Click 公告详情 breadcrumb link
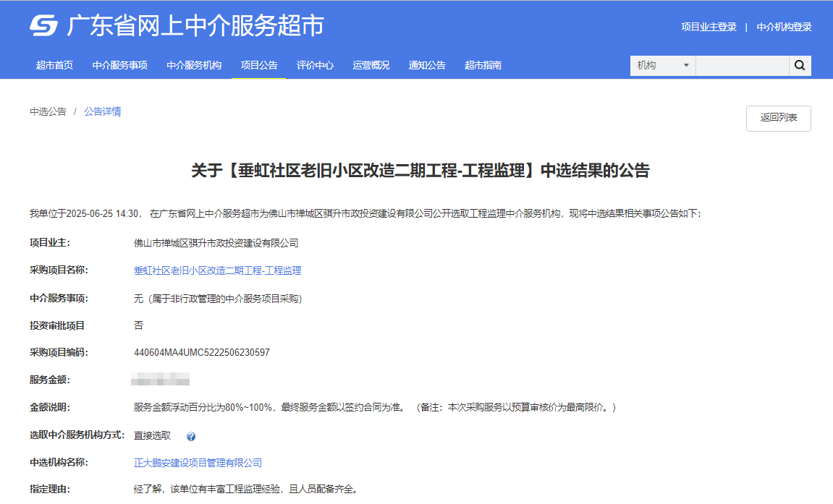833x504 pixels. [103, 111]
